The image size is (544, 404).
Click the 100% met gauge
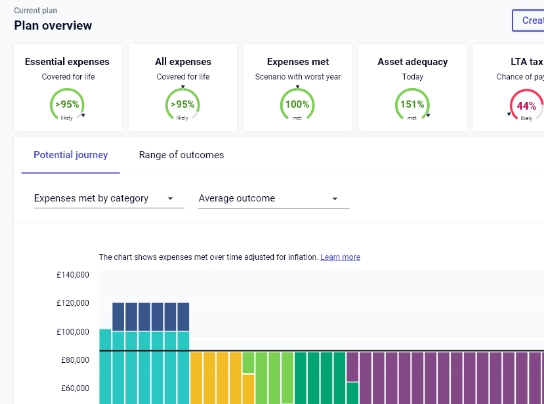[297, 104]
